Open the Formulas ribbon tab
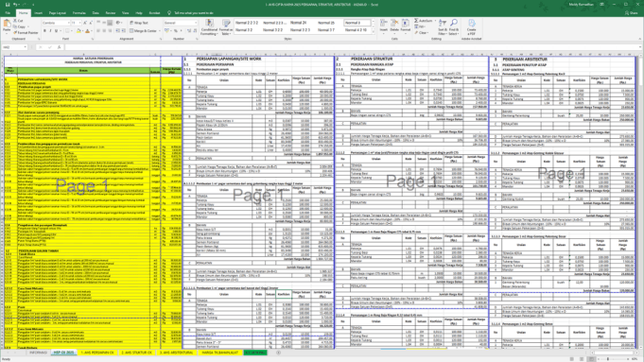 click(78, 12)
